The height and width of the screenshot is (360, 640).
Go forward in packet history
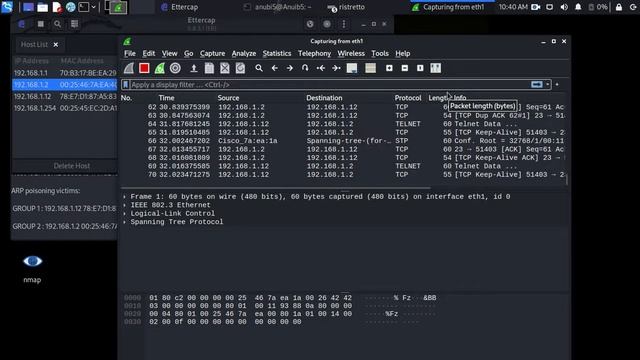tap(290, 68)
